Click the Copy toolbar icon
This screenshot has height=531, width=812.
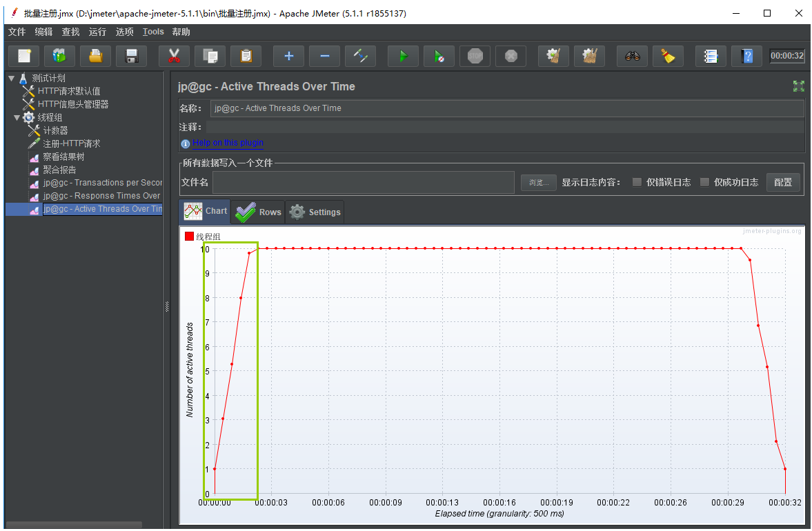click(x=210, y=56)
